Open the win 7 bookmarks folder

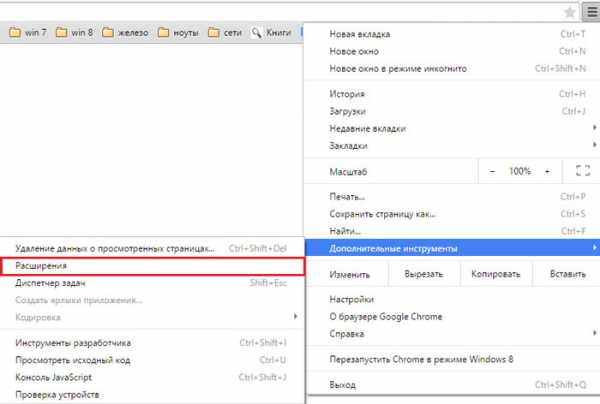pyautogui.click(x=28, y=33)
